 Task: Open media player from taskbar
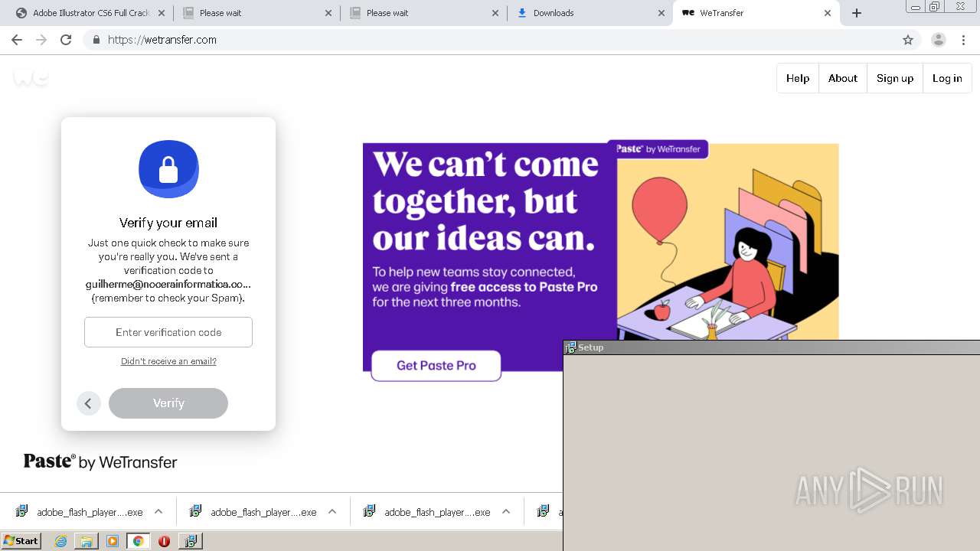pyautogui.click(x=113, y=541)
